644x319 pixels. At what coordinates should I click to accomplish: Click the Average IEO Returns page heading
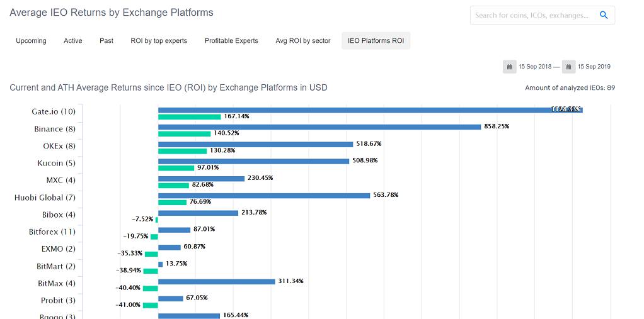coord(112,13)
